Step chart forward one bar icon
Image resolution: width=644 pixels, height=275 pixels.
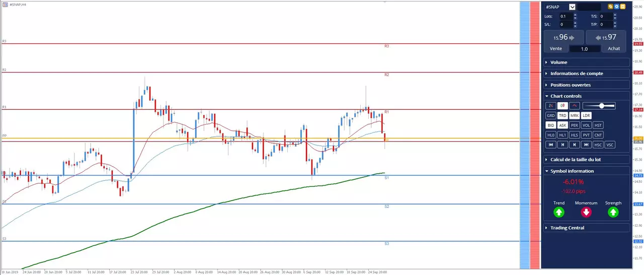[575, 145]
